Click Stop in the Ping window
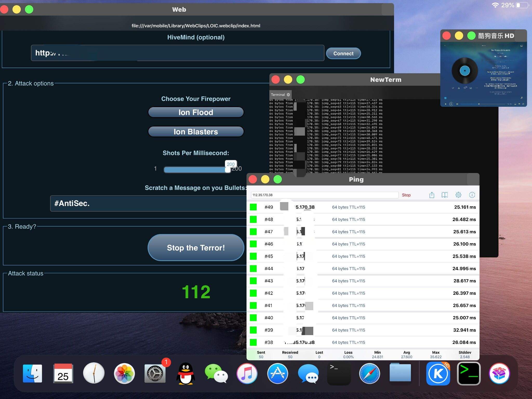 tap(406, 195)
